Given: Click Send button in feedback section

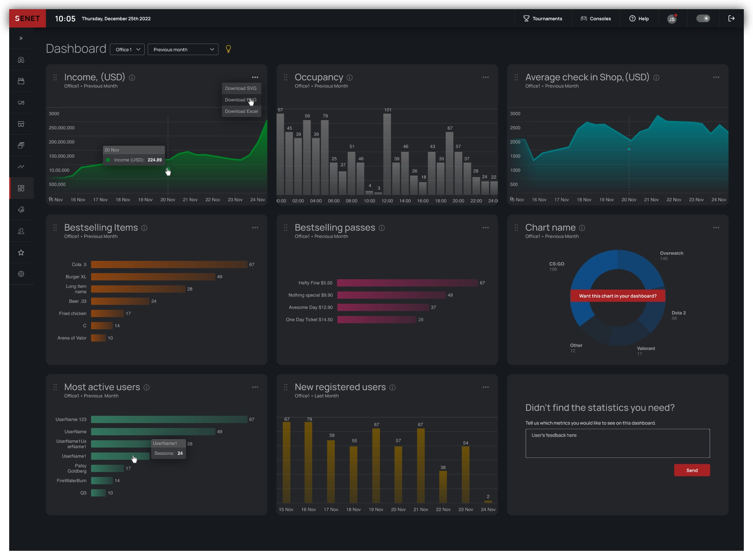Looking at the screenshot, I should pyautogui.click(x=693, y=470).
